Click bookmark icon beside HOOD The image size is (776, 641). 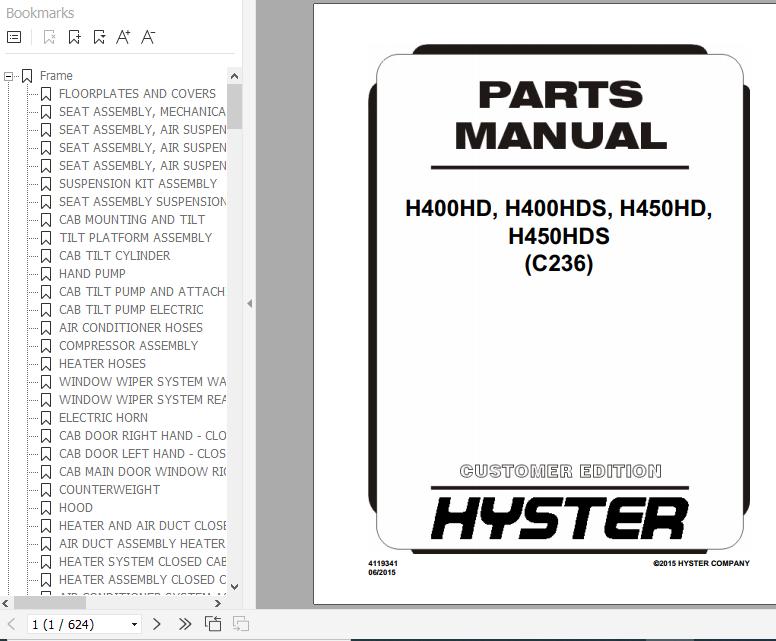coord(46,508)
